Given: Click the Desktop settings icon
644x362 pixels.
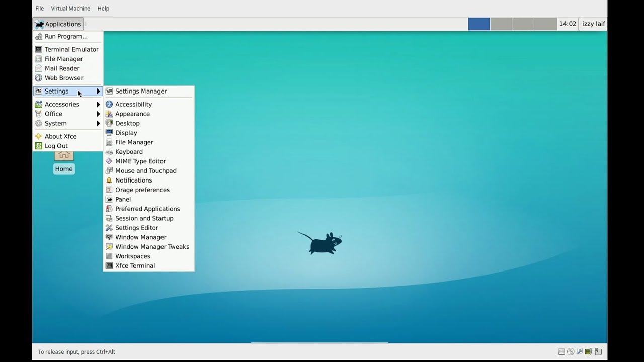Looking at the screenshot, I should [x=109, y=123].
